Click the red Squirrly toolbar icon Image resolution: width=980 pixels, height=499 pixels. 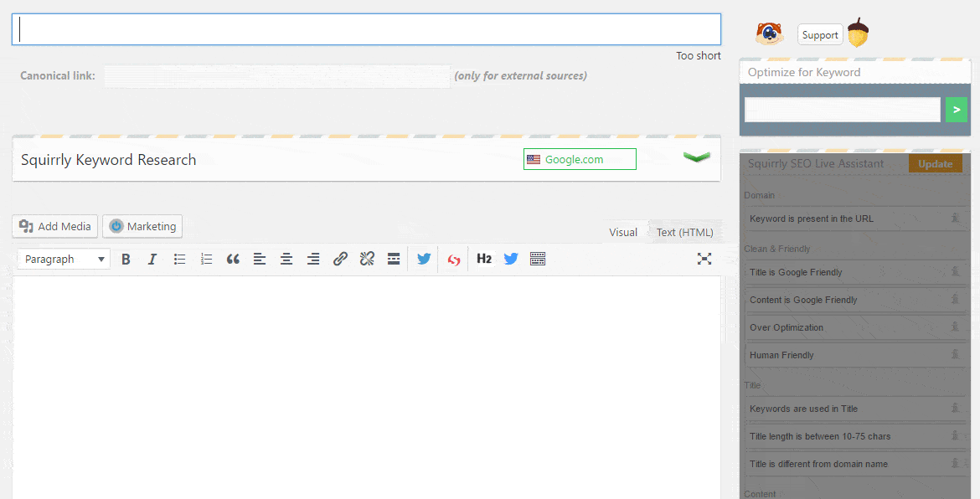click(x=454, y=260)
